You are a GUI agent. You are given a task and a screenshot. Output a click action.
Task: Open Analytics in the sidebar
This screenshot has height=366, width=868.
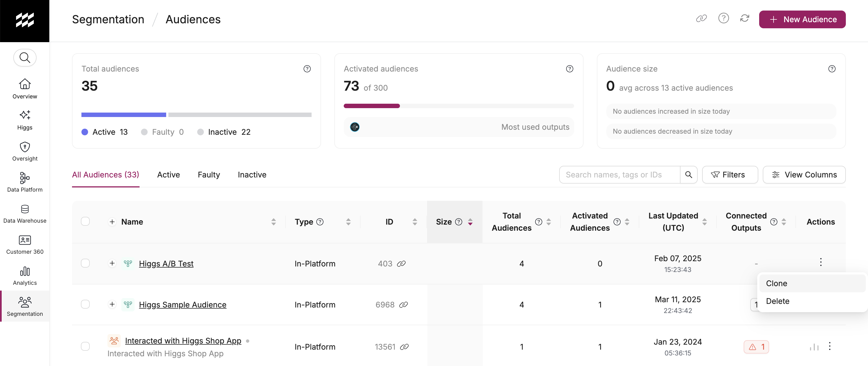pos(25,276)
